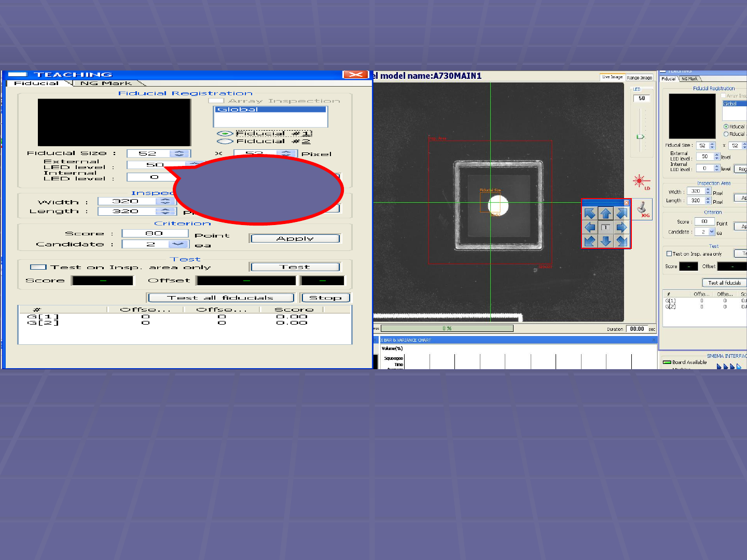Click the jog up arrow
This screenshot has width=747, height=560.
tap(605, 214)
